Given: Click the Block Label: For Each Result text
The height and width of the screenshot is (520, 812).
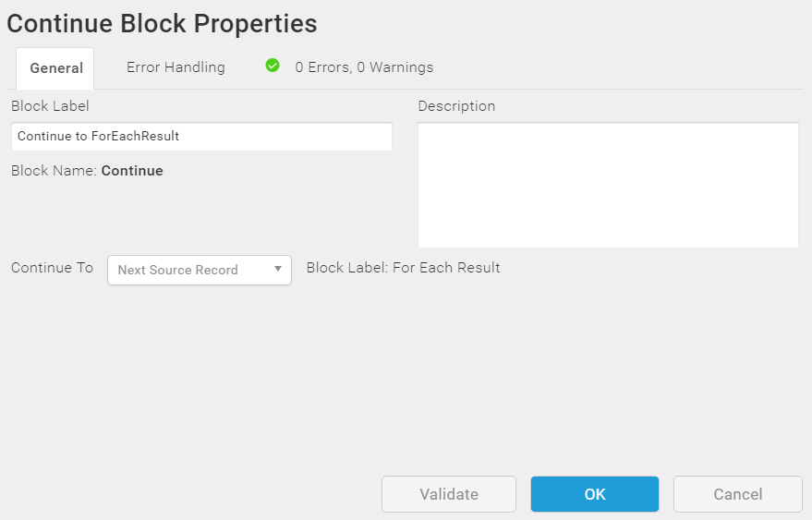Looking at the screenshot, I should (403, 268).
